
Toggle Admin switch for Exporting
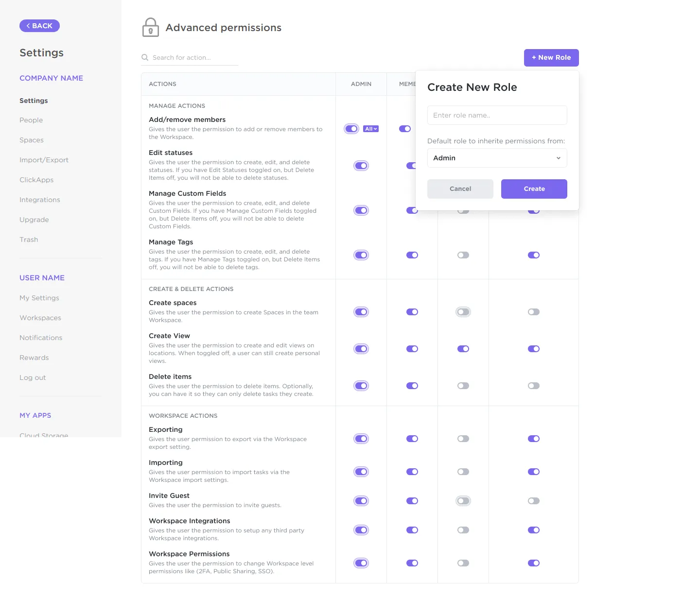click(361, 439)
